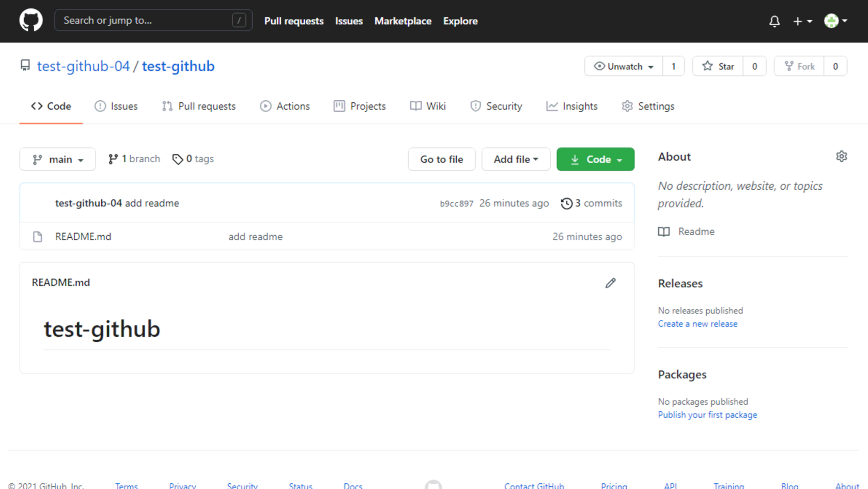Expand the green Code download dropdown

(x=595, y=159)
